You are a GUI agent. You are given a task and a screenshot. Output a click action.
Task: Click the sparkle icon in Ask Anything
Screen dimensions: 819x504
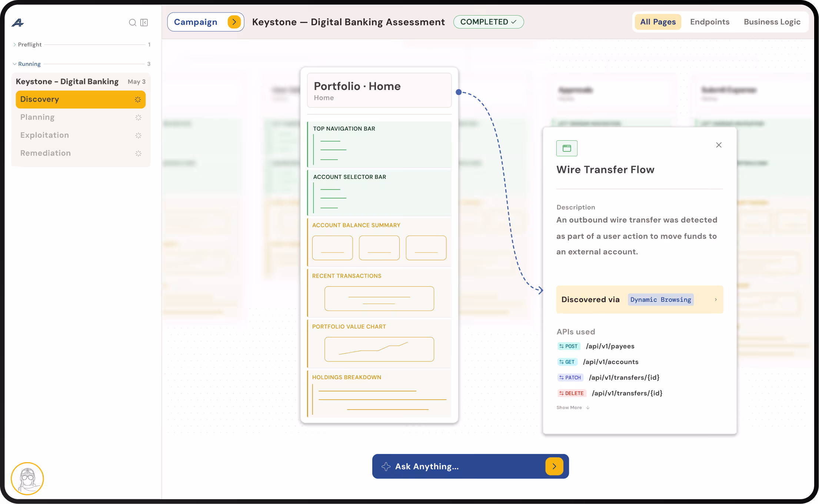pyautogui.click(x=386, y=467)
